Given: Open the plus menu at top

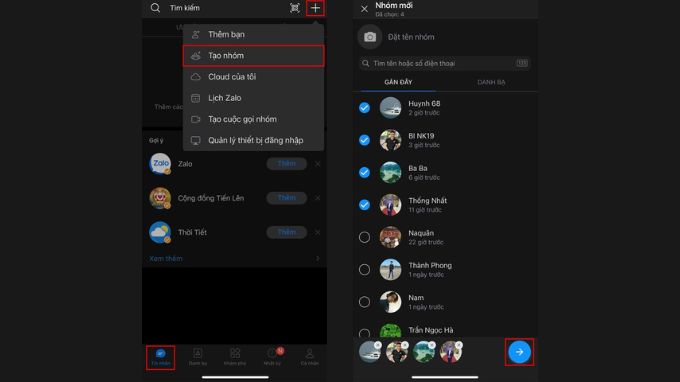Looking at the screenshot, I should click(x=315, y=8).
